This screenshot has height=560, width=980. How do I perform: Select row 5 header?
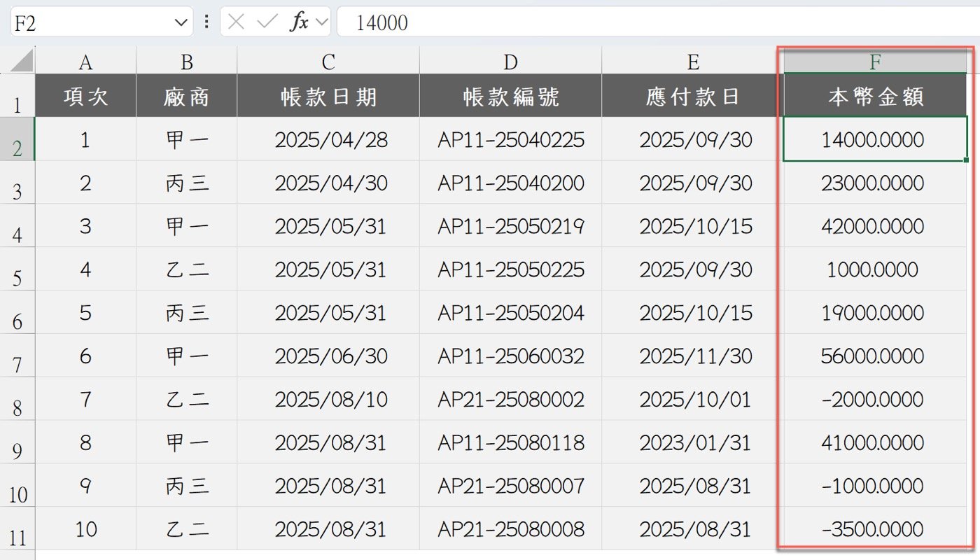click(x=17, y=269)
